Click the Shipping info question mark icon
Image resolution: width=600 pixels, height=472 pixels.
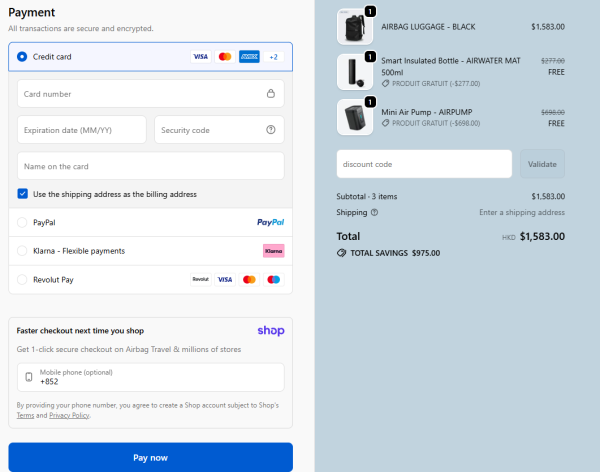click(x=375, y=212)
